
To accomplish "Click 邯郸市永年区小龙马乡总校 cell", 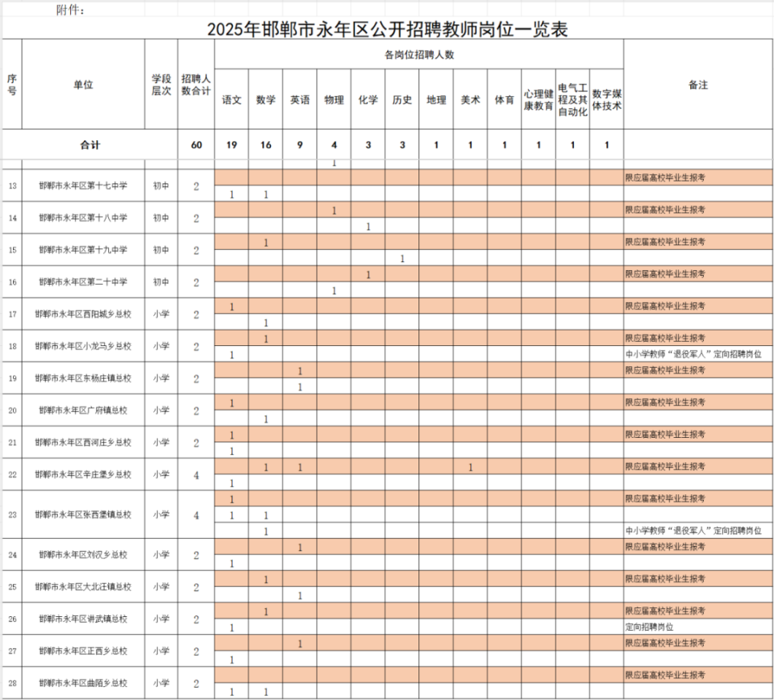I will 83,346.
